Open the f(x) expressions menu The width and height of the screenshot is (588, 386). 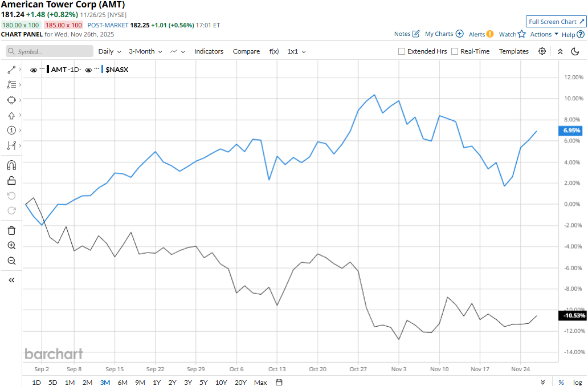pos(273,51)
